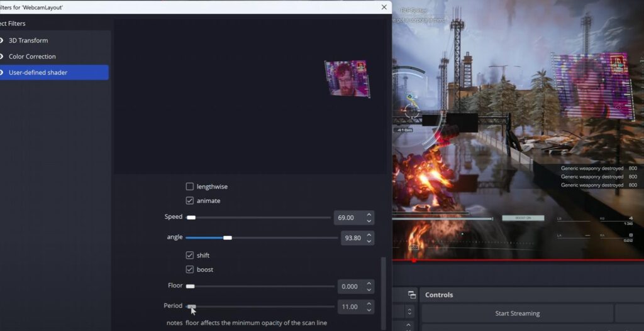
Task: Increase Floor with the up arrow
Action: pyautogui.click(x=369, y=283)
